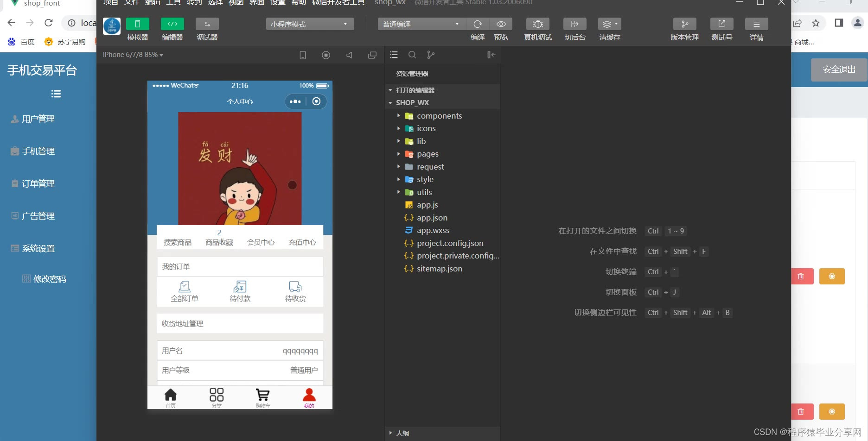Tap 充值中心 in the simulator

pos(302,242)
